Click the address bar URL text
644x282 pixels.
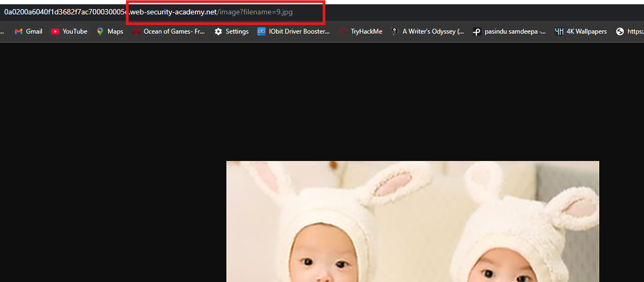click(149, 12)
